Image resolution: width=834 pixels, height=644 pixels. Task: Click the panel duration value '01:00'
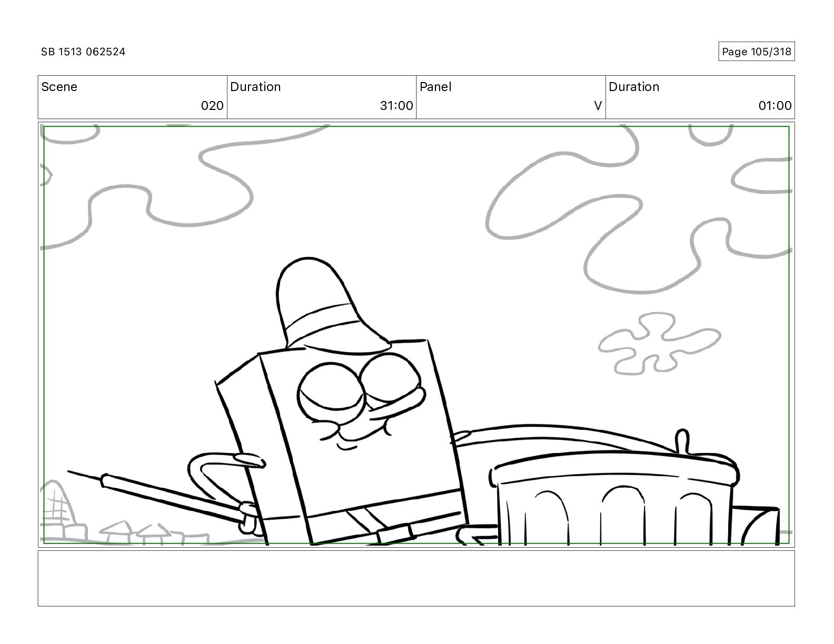pos(775,106)
